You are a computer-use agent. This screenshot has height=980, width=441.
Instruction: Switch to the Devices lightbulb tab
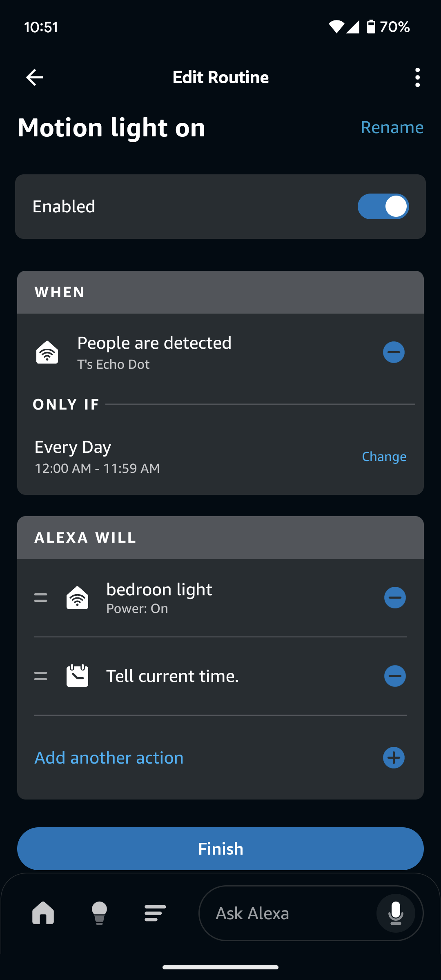[x=99, y=913]
